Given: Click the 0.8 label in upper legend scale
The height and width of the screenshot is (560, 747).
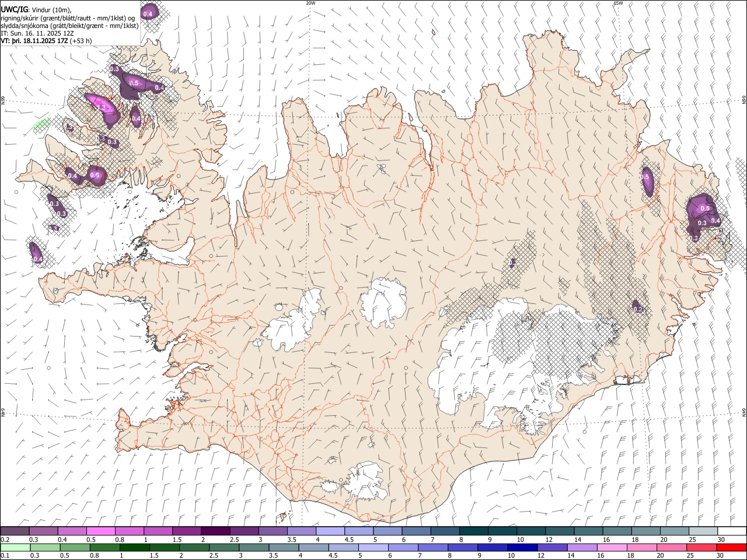Looking at the screenshot, I should tap(120, 540).
